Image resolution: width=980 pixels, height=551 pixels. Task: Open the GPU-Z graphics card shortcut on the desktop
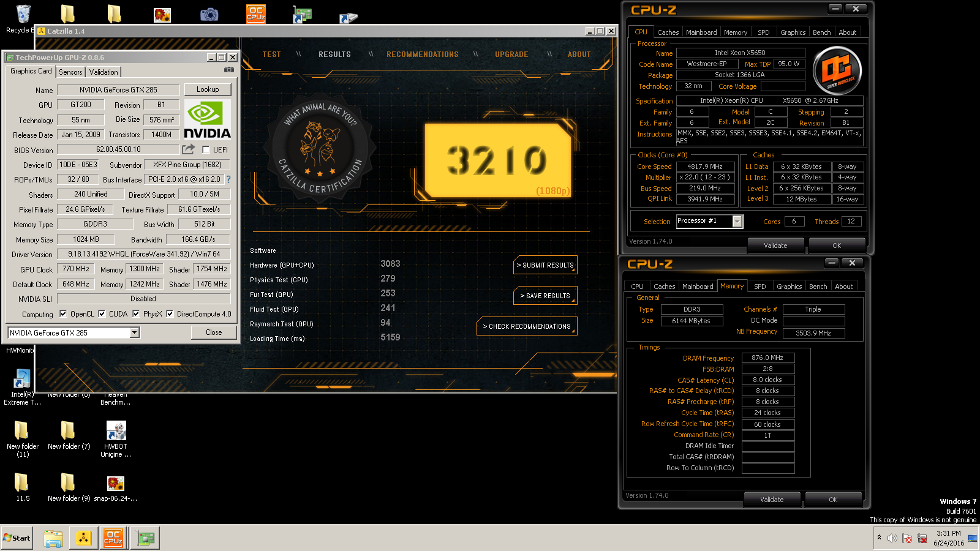pos(302,15)
